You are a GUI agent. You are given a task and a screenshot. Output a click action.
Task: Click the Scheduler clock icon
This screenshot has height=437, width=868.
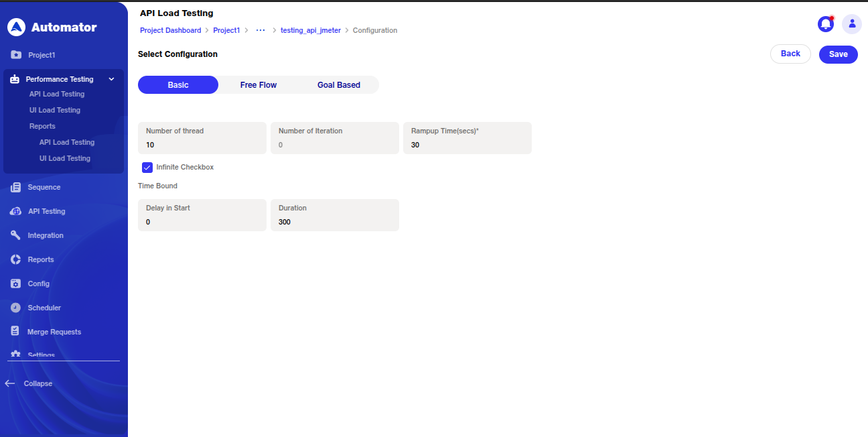(x=16, y=308)
